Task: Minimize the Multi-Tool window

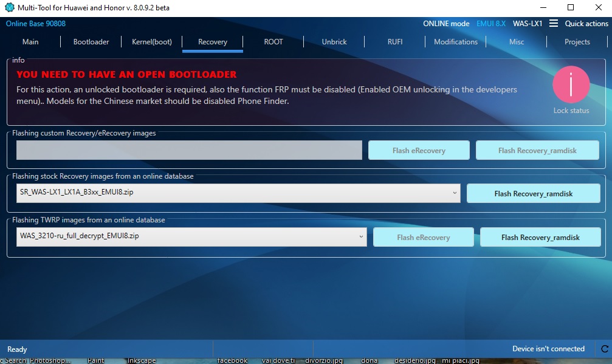Action: [543, 7]
